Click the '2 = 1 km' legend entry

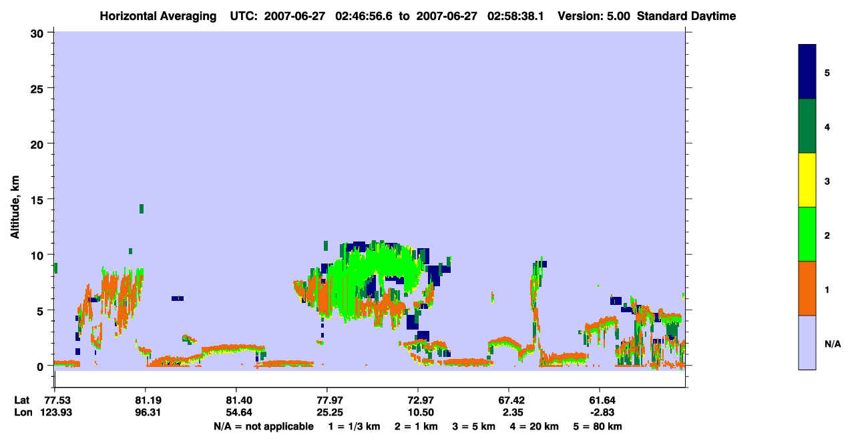tap(416, 426)
